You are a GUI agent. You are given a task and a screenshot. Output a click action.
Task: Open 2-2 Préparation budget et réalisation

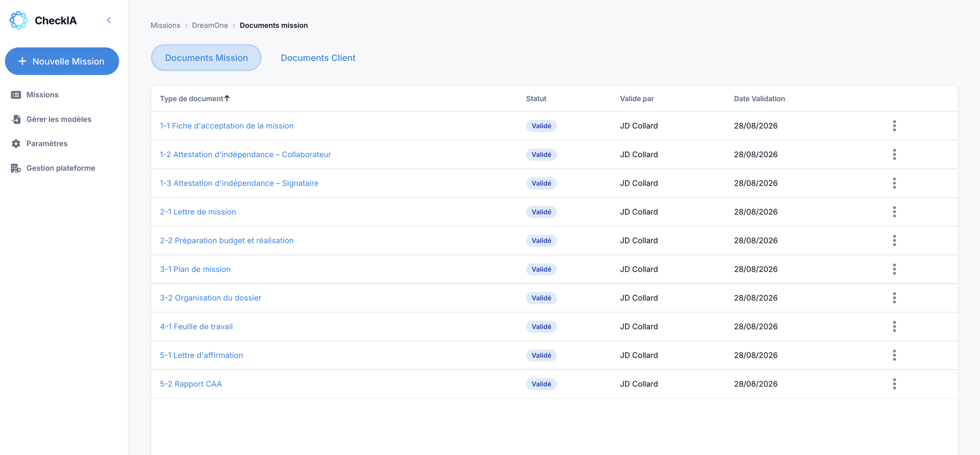pos(226,241)
